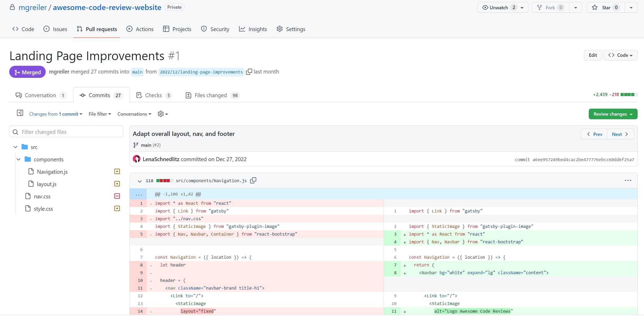Open the Review changes dropdown
This screenshot has width=644, height=316.
pos(613,114)
